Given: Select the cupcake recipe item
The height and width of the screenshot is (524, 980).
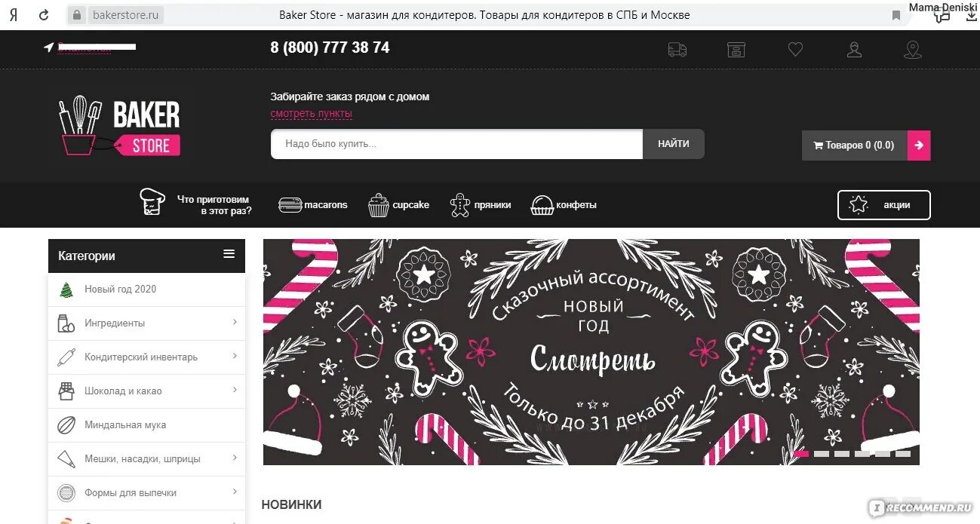Looking at the screenshot, I should tap(399, 205).
